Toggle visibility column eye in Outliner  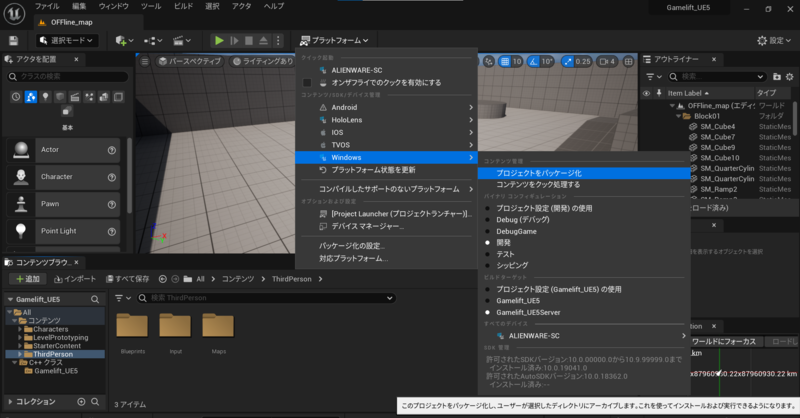(646, 93)
